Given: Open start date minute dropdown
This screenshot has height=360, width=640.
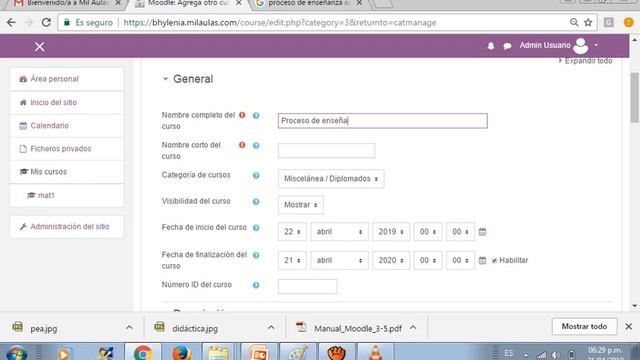Looking at the screenshot, I should (x=460, y=232).
